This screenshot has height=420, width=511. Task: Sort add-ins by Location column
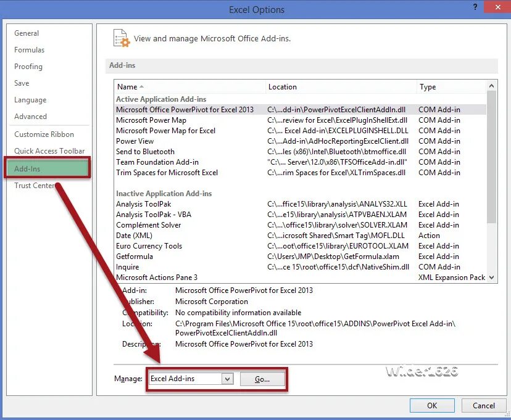(341, 87)
